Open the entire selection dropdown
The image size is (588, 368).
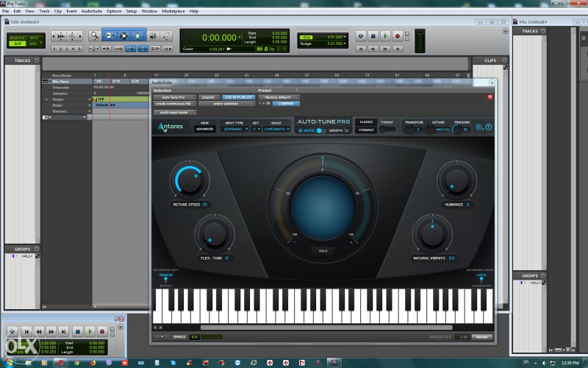[x=227, y=104]
